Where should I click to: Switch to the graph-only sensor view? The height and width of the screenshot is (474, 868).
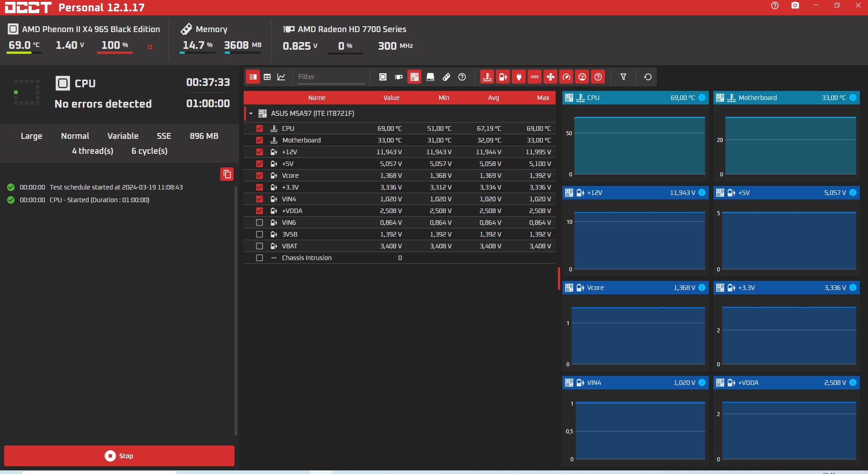pos(281,77)
